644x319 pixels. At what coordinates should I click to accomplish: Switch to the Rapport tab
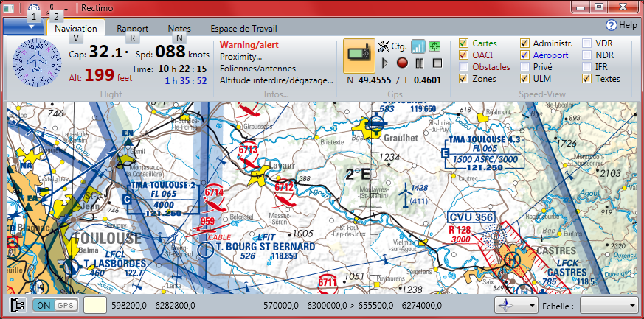132,29
